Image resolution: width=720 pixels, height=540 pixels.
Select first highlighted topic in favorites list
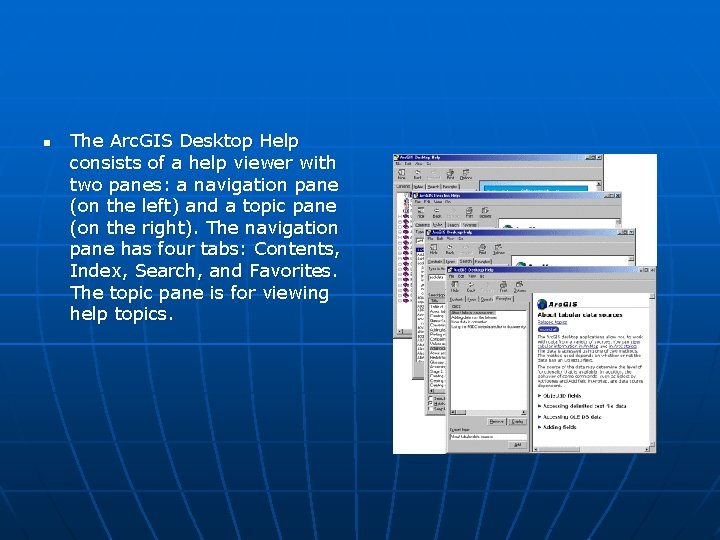point(473,313)
